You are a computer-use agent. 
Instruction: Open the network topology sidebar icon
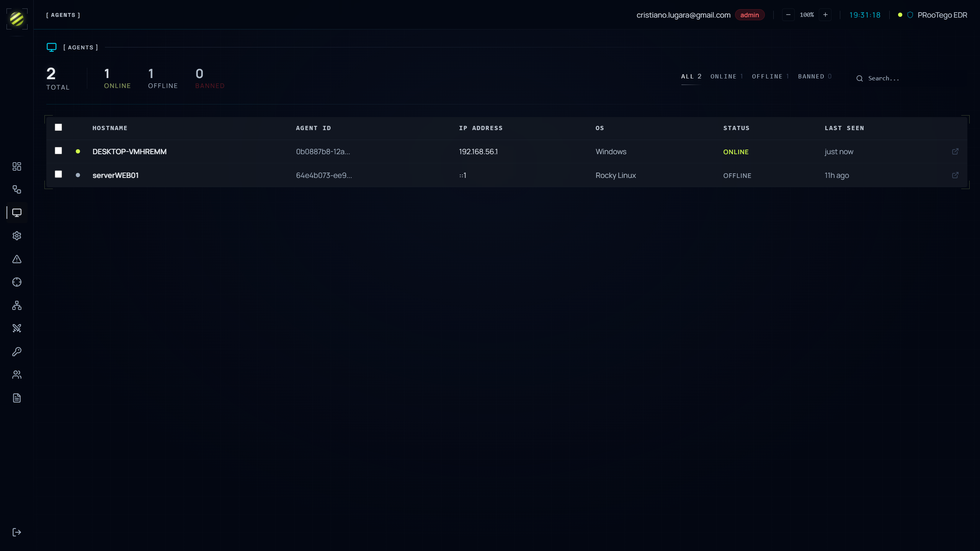coord(17,305)
